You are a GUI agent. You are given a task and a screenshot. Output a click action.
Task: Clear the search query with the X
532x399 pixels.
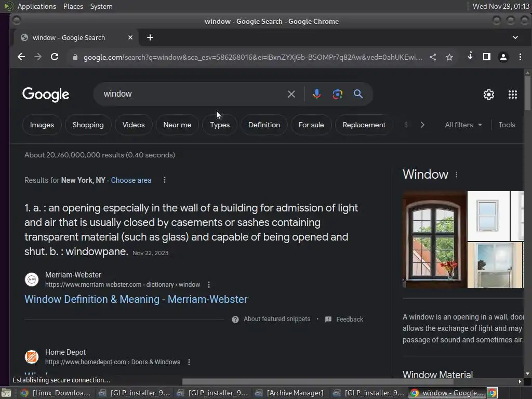(291, 94)
